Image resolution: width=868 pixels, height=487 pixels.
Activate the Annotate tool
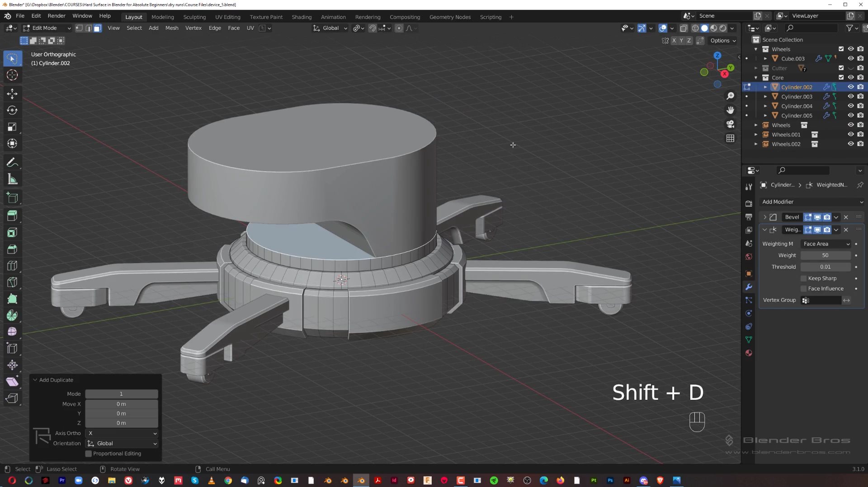12,162
